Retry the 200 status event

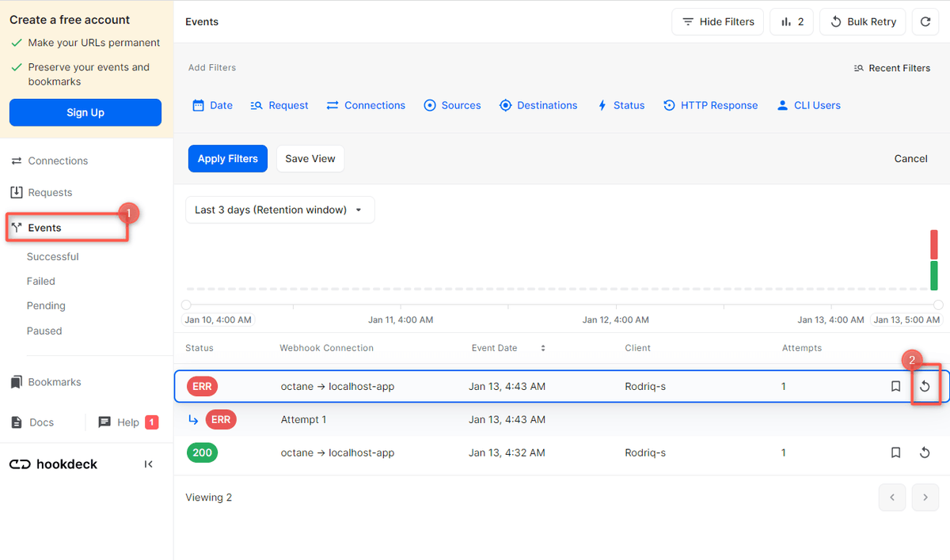pyautogui.click(x=924, y=453)
